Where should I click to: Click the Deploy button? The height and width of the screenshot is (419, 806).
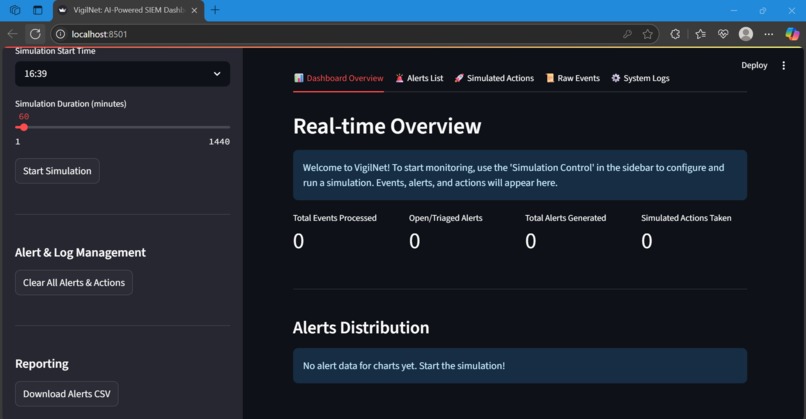tap(754, 65)
